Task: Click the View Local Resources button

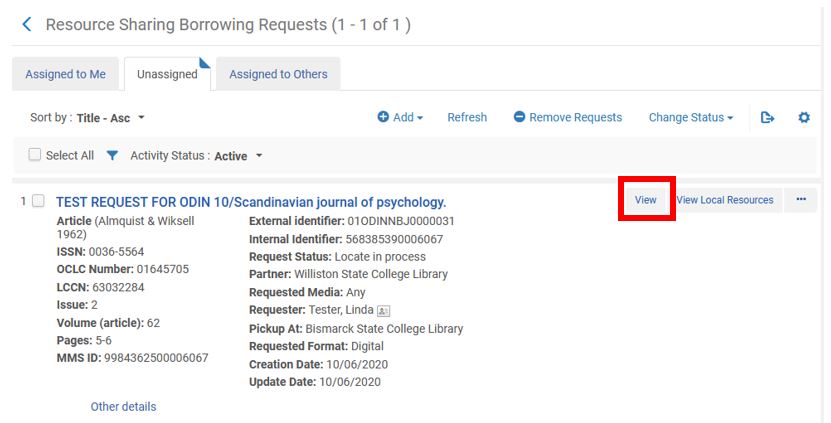Action: tap(724, 200)
